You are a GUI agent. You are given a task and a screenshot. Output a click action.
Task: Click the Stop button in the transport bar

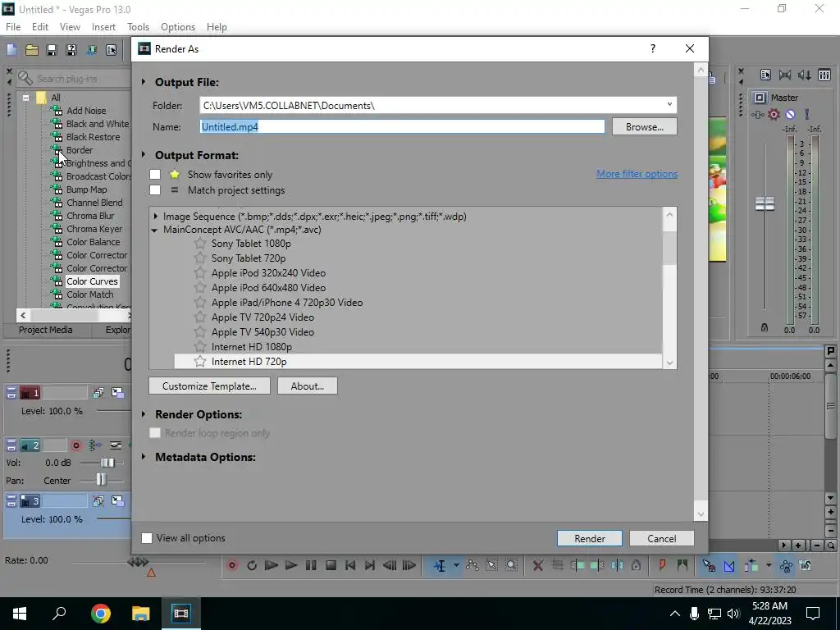(x=331, y=565)
